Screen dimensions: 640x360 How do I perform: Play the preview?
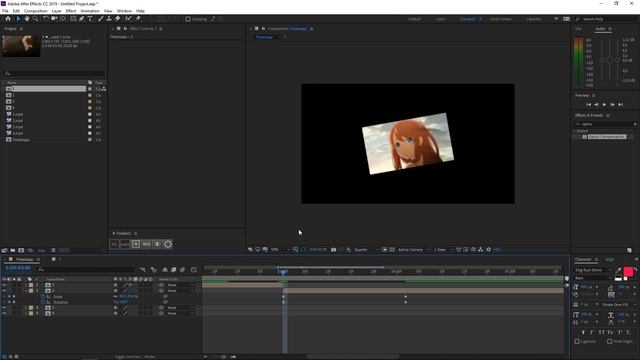604,105
